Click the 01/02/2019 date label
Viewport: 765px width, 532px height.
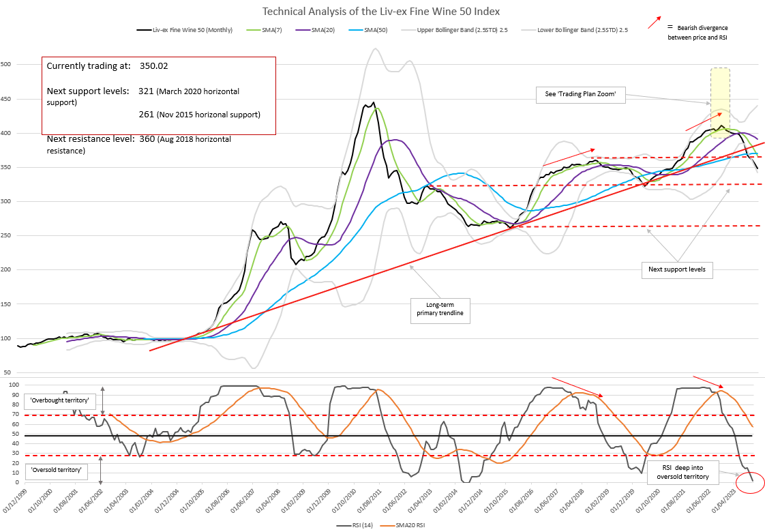coord(596,500)
